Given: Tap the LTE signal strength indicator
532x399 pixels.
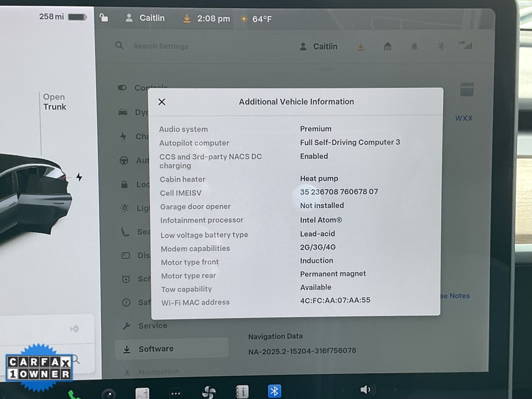Looking at the screenshot, I should click(x=465, y=46).
